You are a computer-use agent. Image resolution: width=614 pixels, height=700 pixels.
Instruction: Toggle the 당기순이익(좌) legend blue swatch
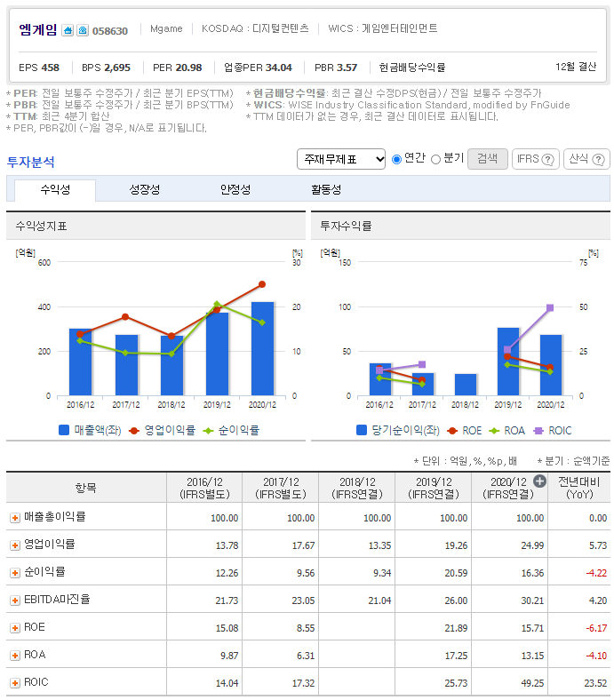click(362, 430)
